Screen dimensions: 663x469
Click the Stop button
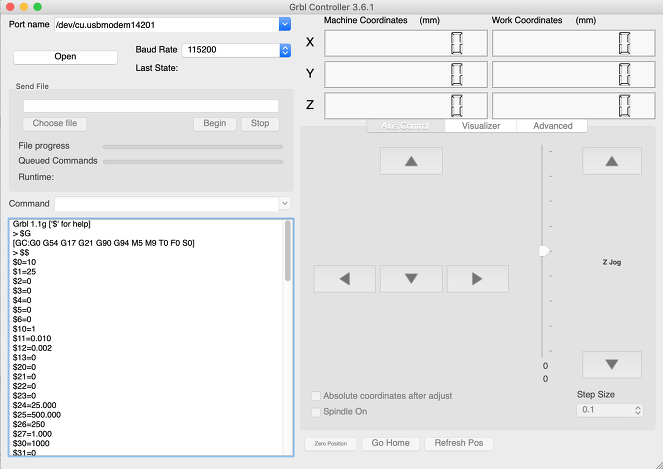click(x=260, y=123)
